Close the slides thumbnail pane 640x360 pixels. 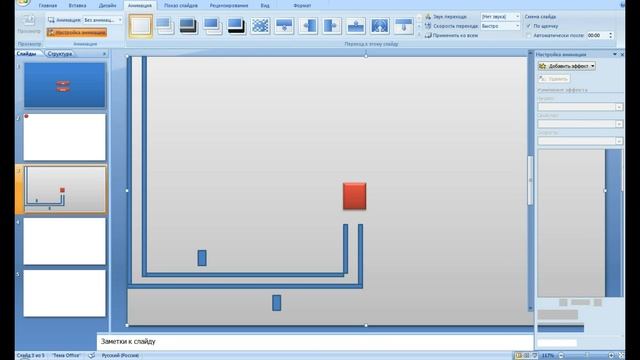104,54
